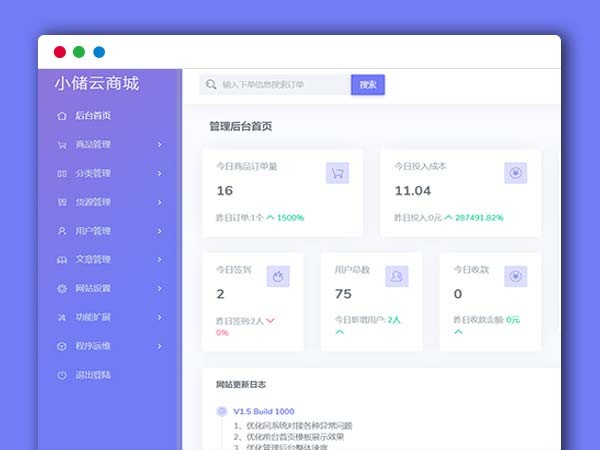
Task: Click the magnifier icon in the search box
Action: [x=211, y=85]
